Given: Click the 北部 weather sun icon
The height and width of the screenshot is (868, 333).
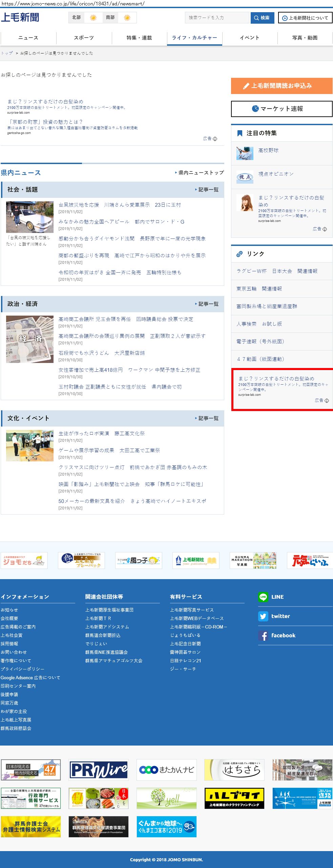Looking at the screenshot, I should (x=93, y=18).
